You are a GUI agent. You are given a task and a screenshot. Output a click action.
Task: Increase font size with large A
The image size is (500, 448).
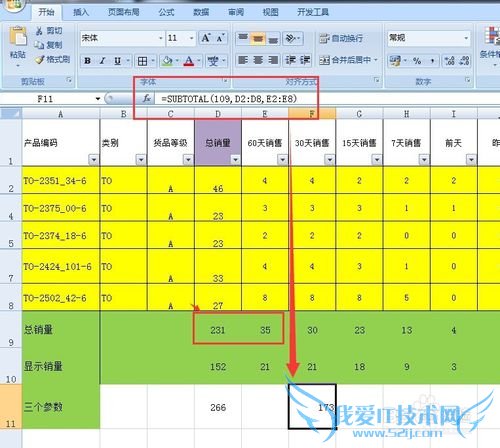coord(206,38)
